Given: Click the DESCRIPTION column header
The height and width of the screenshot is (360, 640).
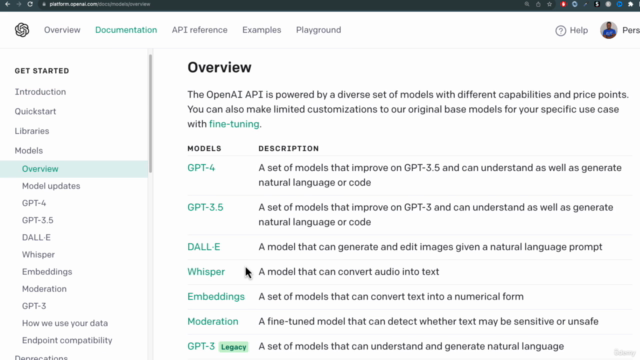Looking at the screenshot, I should point(289,149).
